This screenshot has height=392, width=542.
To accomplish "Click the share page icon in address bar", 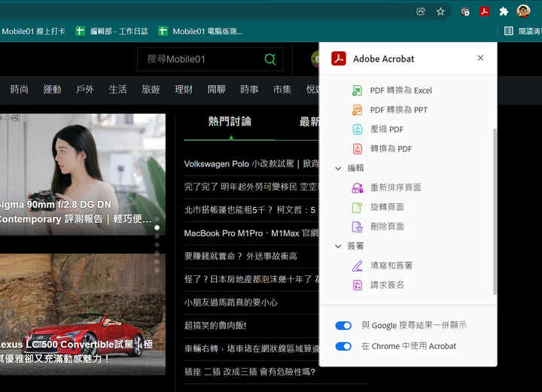I will tap(421, 11).
